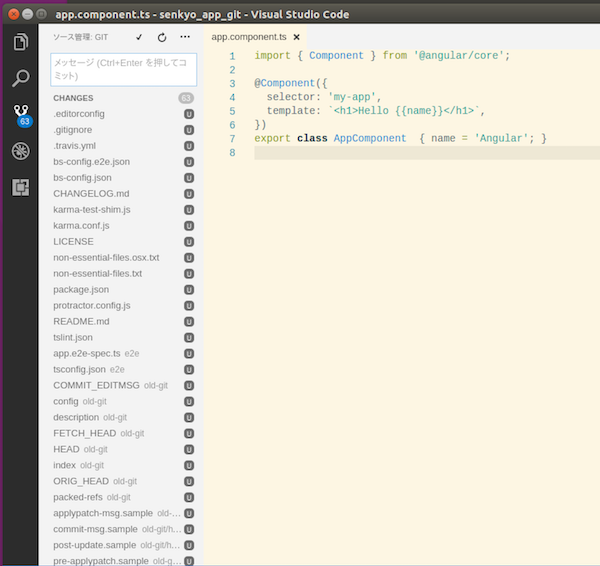
Task: Open CHANGELOG.md change entry
Action: (x=122, y=194)
